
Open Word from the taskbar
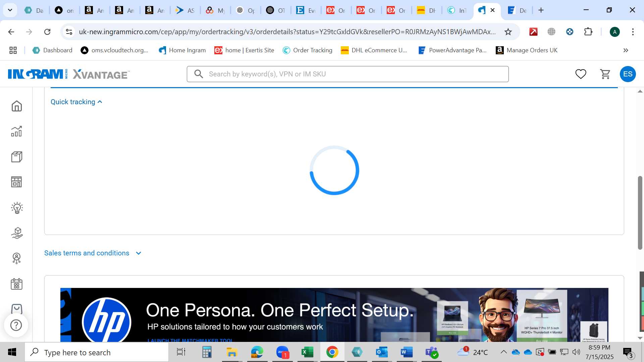tap(407, 352)
